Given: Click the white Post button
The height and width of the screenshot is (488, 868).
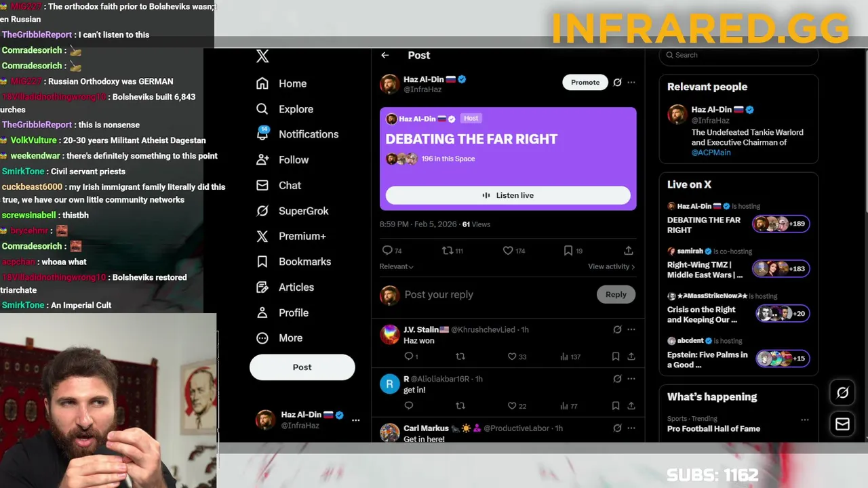Looking at the screenshot, I should (302, 367).
